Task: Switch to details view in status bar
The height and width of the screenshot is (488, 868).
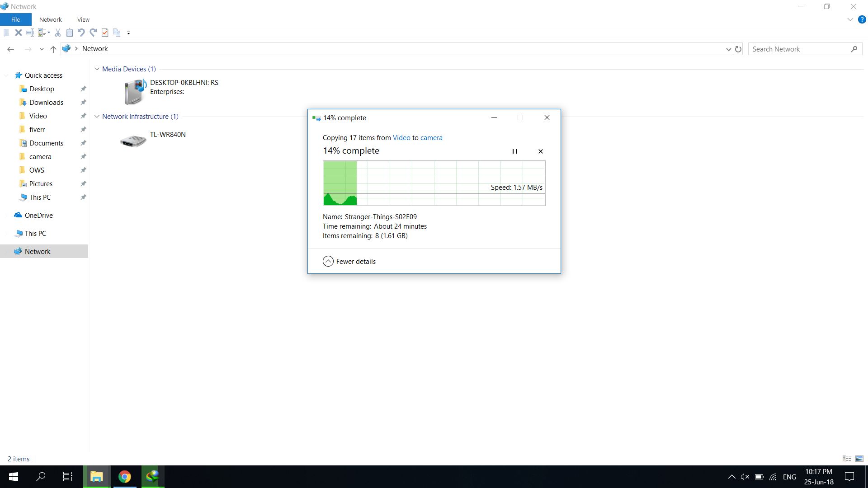Action: tap(847, 459)
